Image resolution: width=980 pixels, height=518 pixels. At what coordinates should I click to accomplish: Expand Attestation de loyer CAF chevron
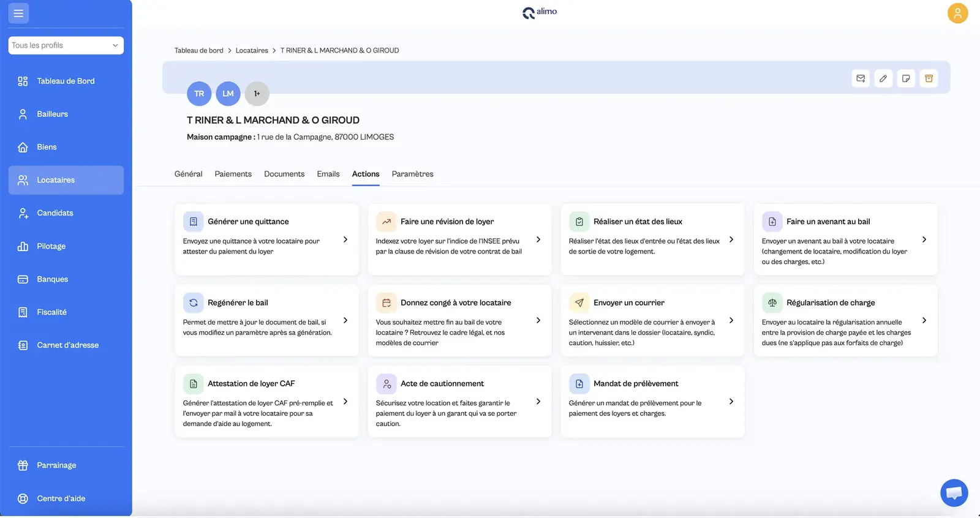click(345, 402)
